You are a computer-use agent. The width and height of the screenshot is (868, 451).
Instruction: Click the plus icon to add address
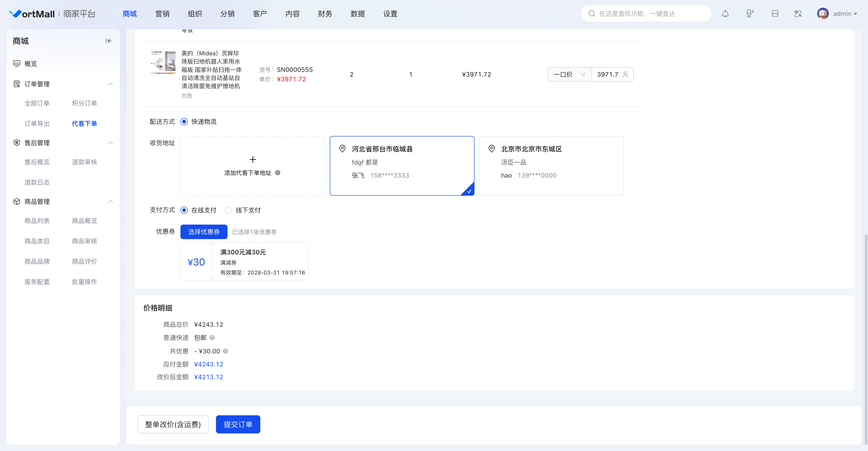[253, 159]
